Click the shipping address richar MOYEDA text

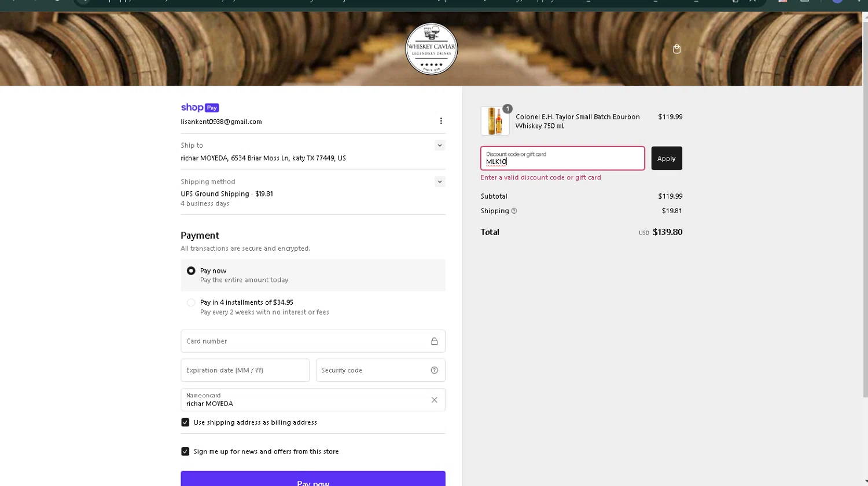click(263, 158)
